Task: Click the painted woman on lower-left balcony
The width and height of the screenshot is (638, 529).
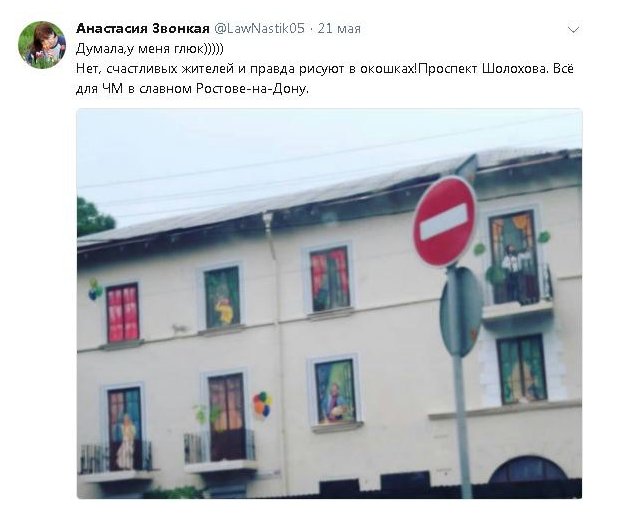Action: [x=126, y=442]
